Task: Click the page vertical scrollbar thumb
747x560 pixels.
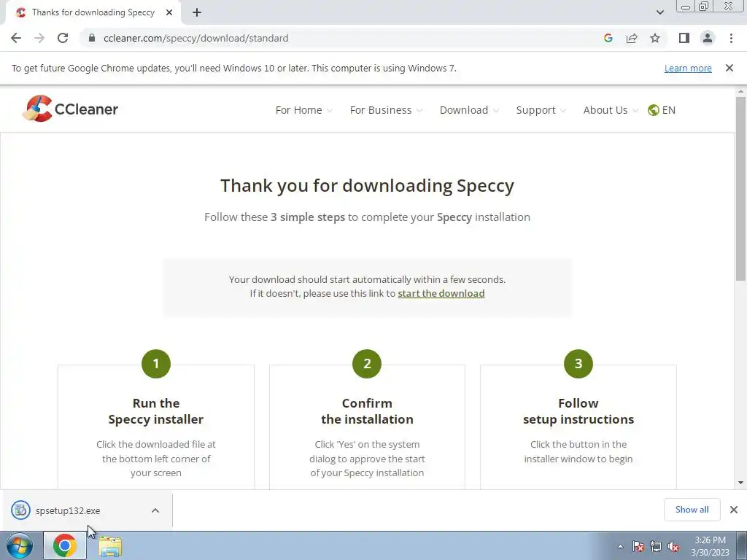Action: tap(741, 188)
